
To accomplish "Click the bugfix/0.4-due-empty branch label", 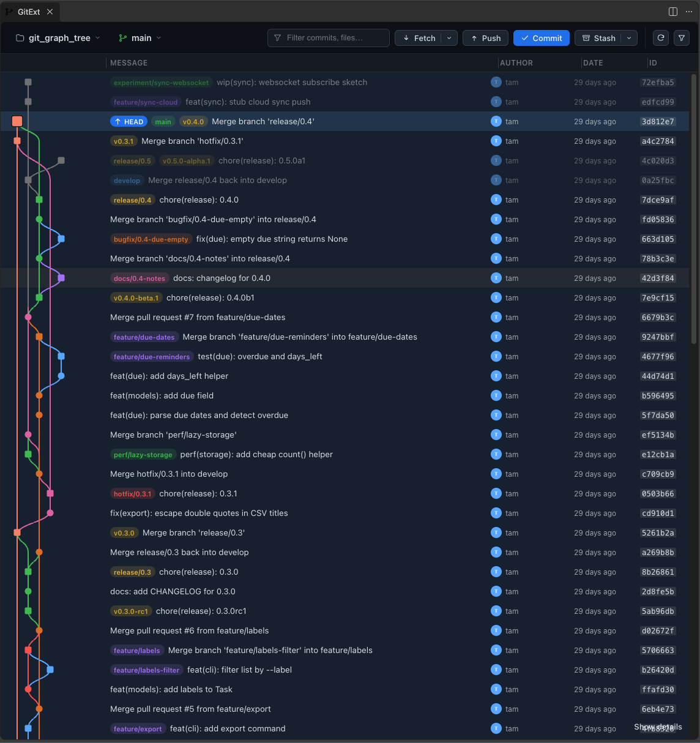I will [x=151, y=239].
